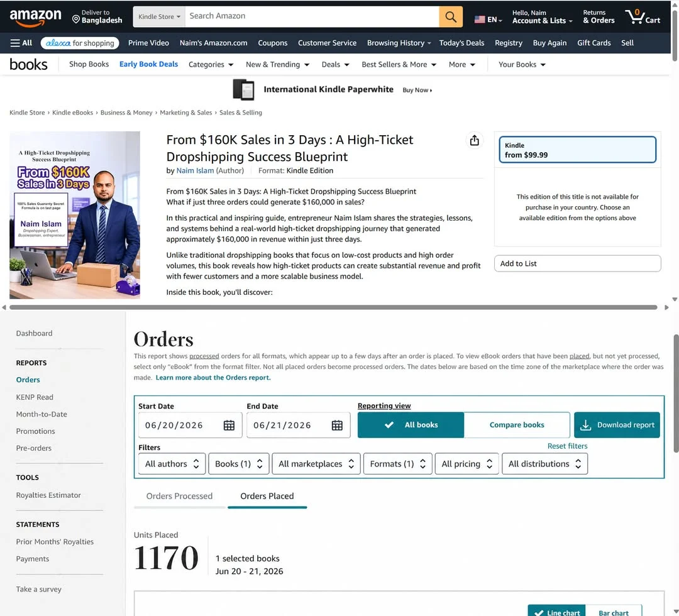
Task: Click the Reset filters link
Action: 567,446
